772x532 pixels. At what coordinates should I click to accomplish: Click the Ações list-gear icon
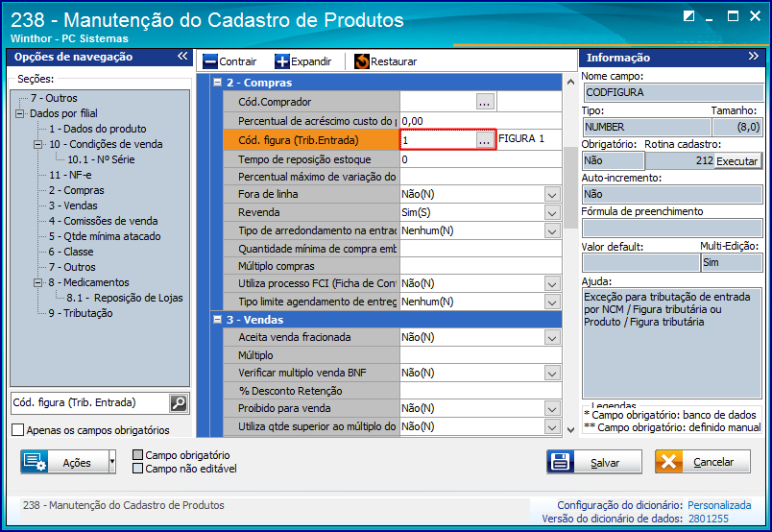tap(35, 462)
